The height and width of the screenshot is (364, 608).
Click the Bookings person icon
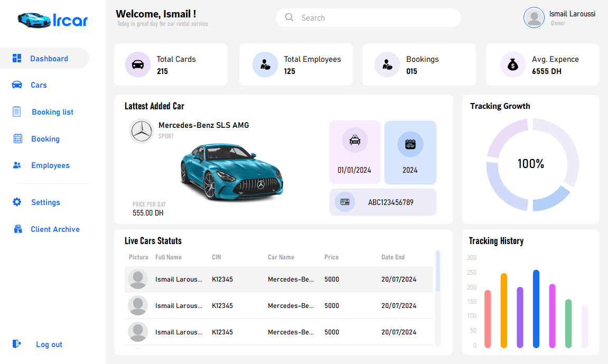[x=387, y=64]
